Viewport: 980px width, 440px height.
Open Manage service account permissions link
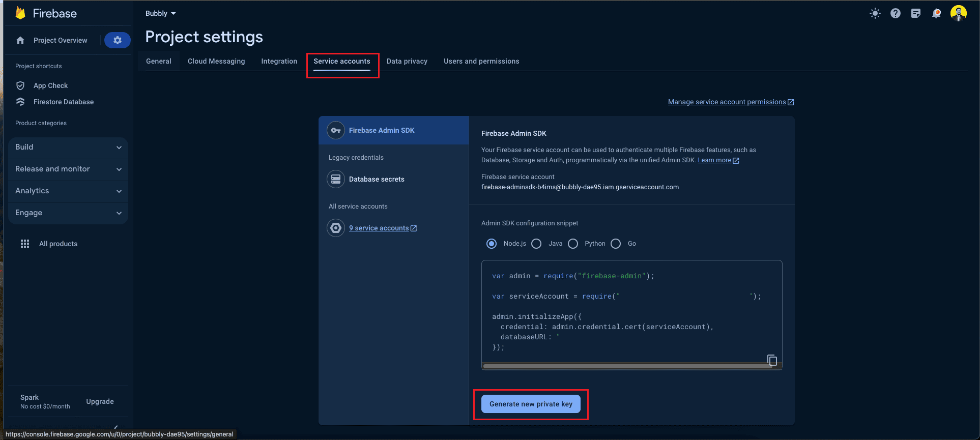click(727, 102)
